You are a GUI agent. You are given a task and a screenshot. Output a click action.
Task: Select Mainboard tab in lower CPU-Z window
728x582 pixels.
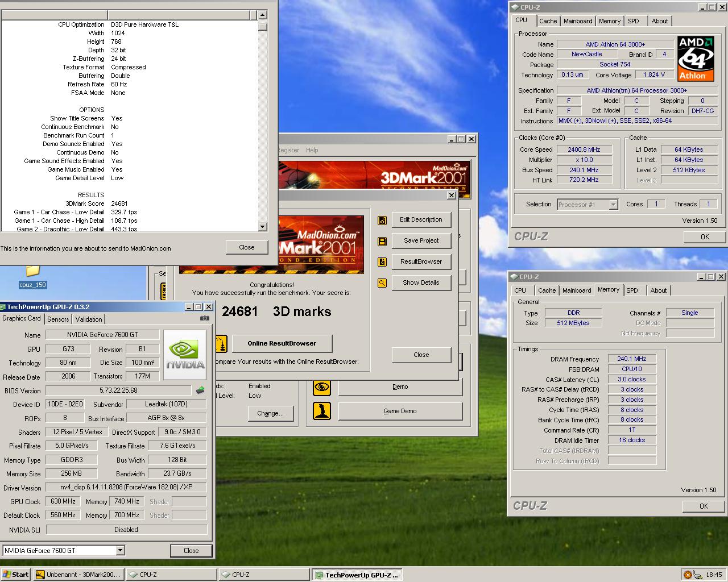[577, 290]
